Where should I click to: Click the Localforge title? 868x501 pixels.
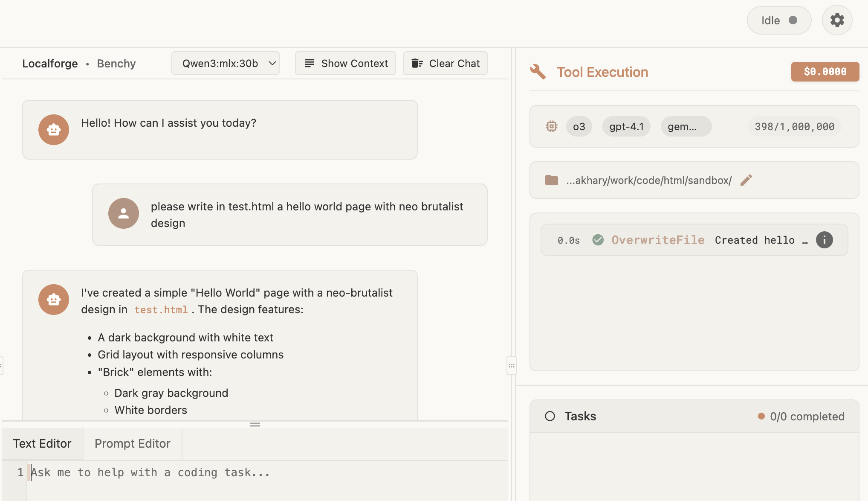(50, 64)
